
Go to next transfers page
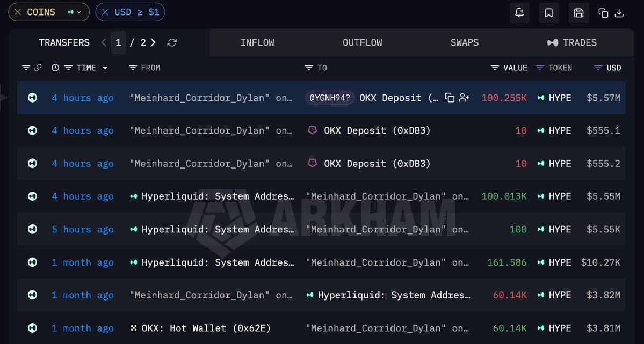point(153,43)
